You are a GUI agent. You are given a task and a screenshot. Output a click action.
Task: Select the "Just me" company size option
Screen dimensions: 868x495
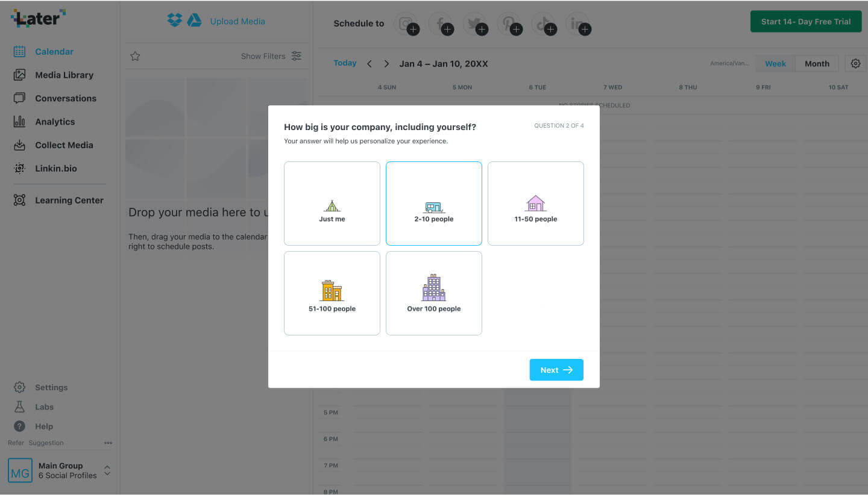pos(332,204)
